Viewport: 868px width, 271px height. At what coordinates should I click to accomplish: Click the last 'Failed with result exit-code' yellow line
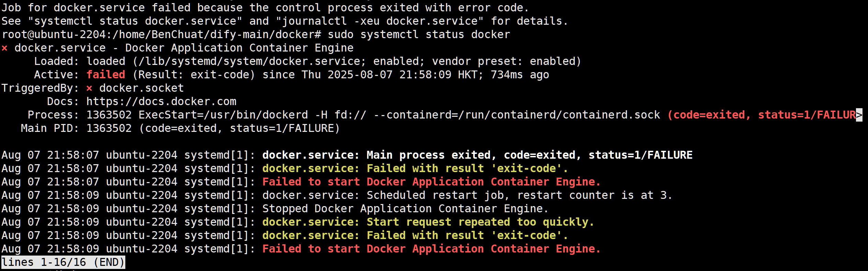tap(415, 236)
